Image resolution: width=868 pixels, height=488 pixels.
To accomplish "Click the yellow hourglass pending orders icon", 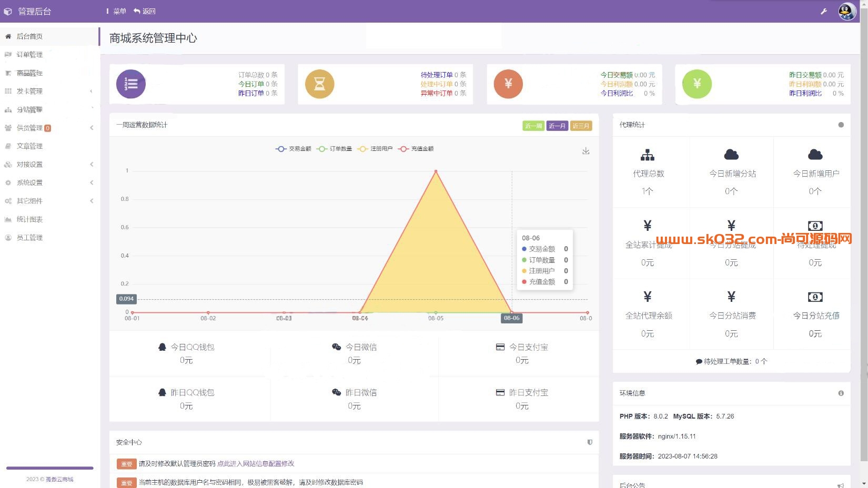I will click(x=319, y=84).
